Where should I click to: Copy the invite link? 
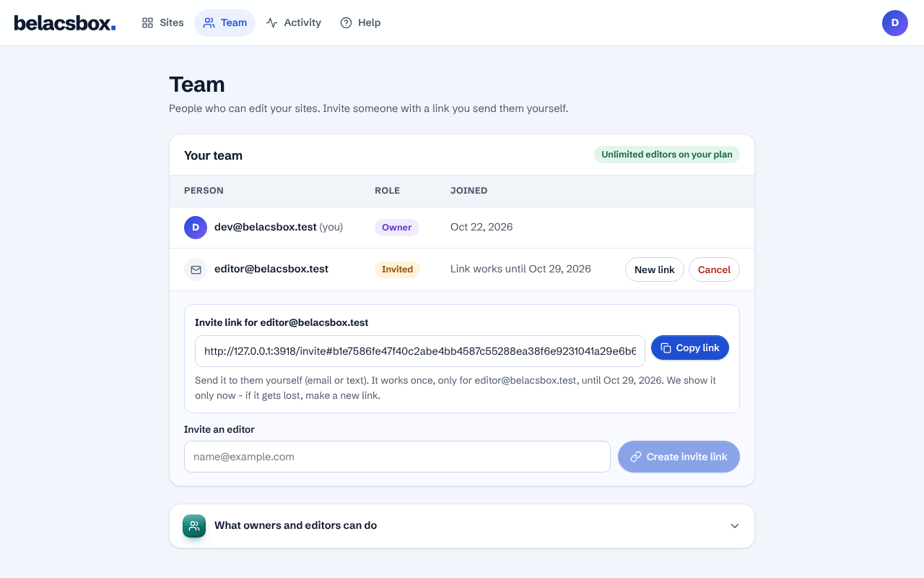(x=690, y=348)
